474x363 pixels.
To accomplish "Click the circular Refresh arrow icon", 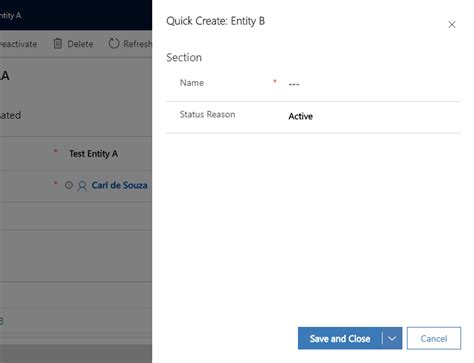I will click(x=114, y=43).
